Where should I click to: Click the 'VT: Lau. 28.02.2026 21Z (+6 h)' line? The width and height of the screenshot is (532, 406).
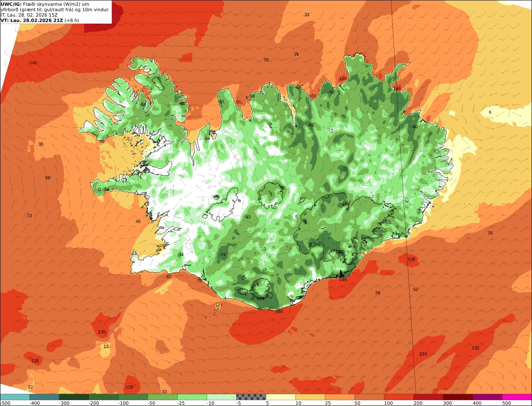click(x=40, y=20)
